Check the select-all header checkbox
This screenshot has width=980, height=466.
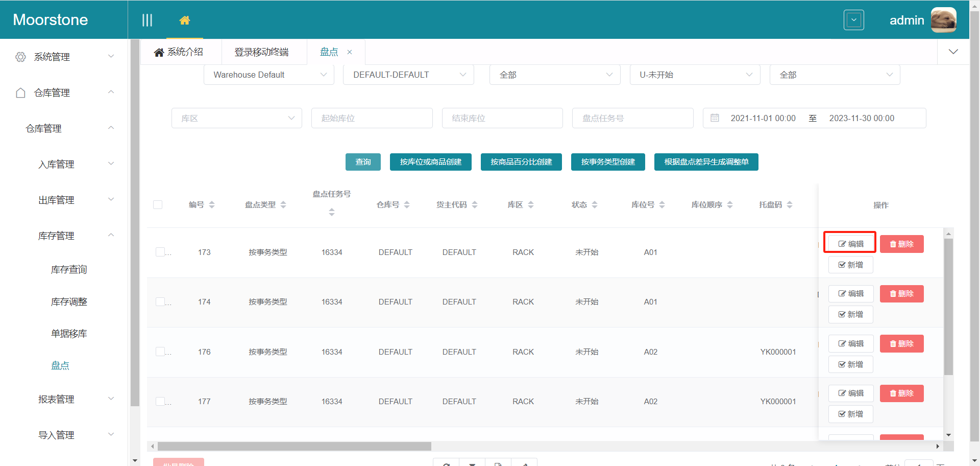(x=158, y=205)
